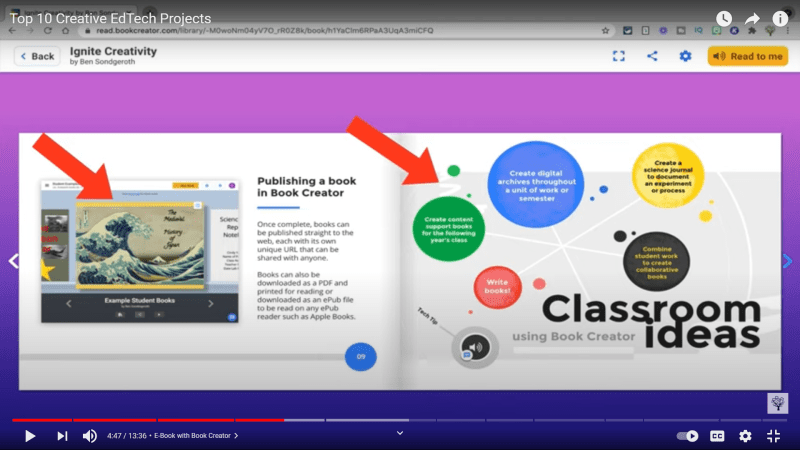Click the red video progress bar
The height and width of the screenshot is (450, 800).
coord(150,420)
